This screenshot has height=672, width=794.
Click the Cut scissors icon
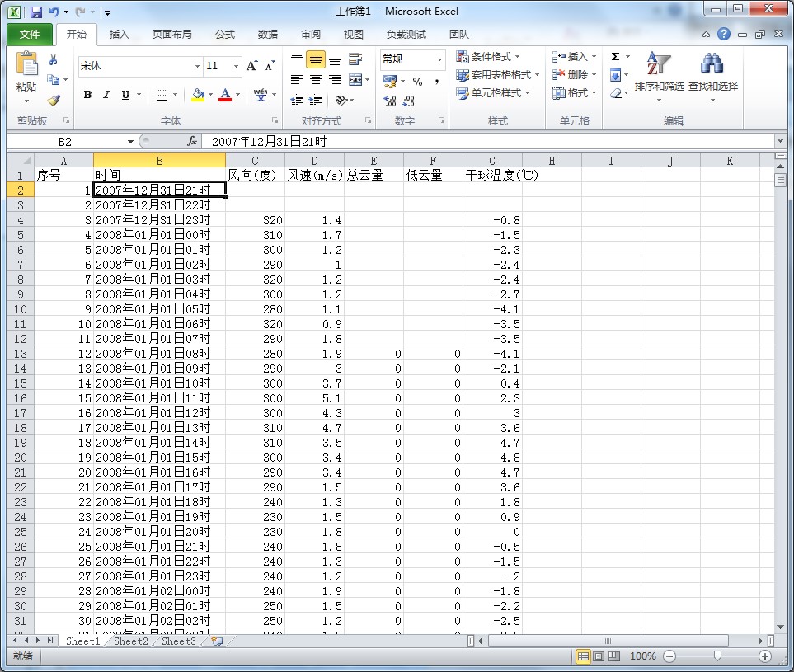(x=54, y=60)
